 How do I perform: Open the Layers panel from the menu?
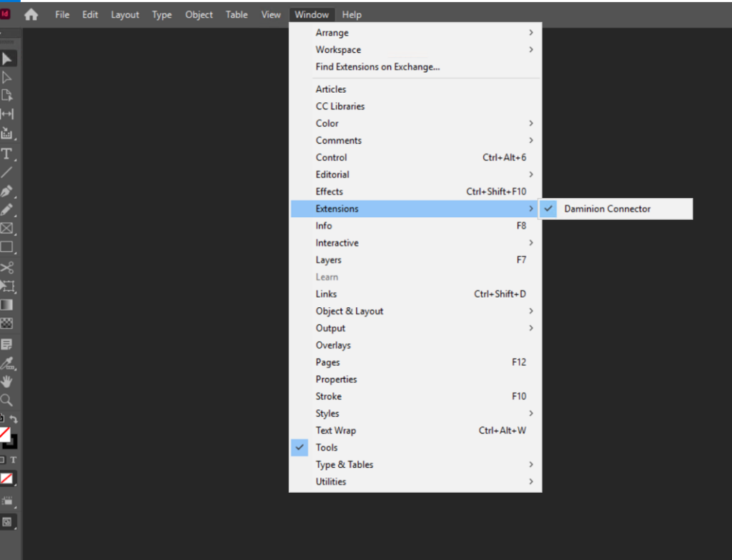[x=329, y=260]
